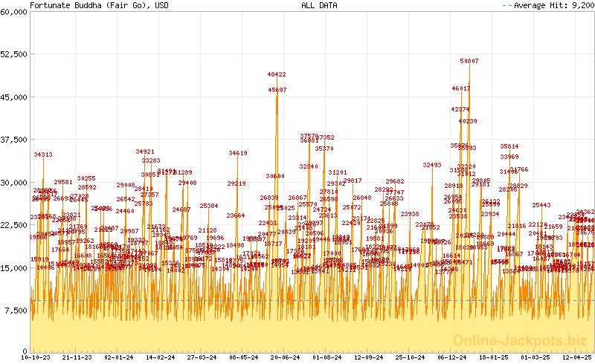Click the 45697 data point label
This screenshot has width=595, height=364.
[277, 89]
